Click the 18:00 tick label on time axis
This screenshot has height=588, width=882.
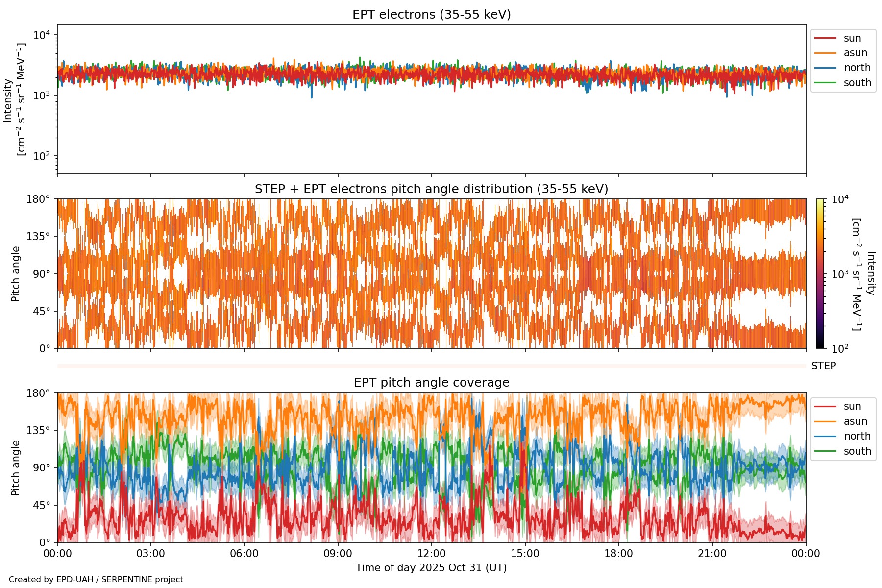click(x=618, y=554)
